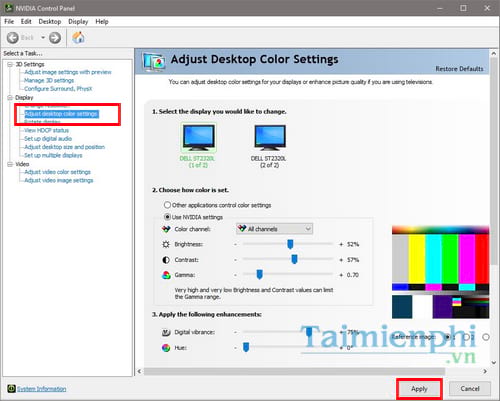500x401 pixels.
Task: Collapse the Video tree node
Action: [x=10, y=164]
